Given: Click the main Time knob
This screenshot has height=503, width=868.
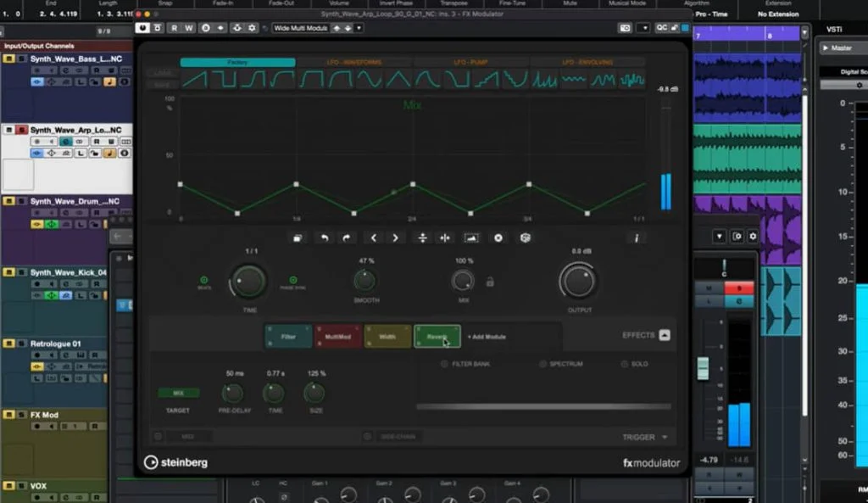Looking at the screenshot, I should 248,282.
